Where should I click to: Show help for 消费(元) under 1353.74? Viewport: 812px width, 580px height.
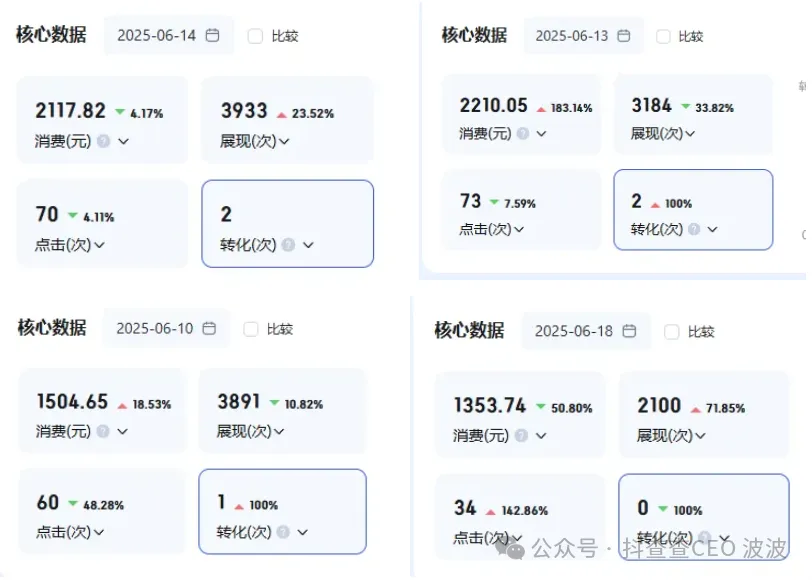[521, 436]
